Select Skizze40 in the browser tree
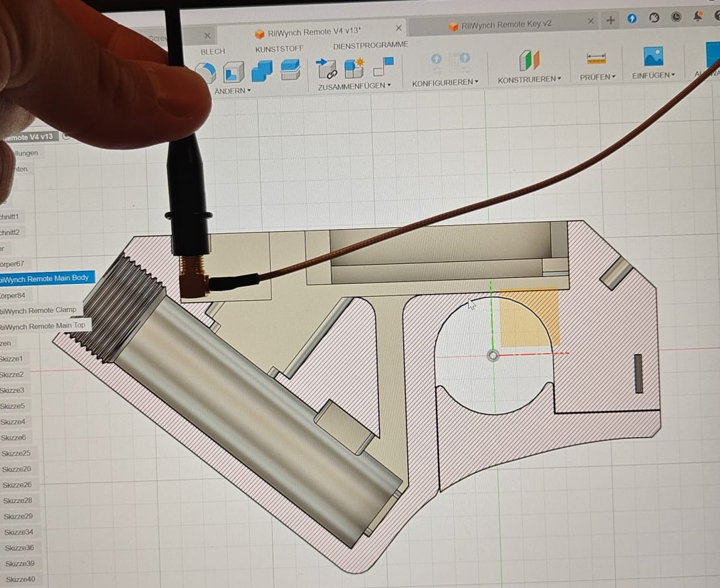720x588 pixels. pyautogui.click(x=20, y=579)
